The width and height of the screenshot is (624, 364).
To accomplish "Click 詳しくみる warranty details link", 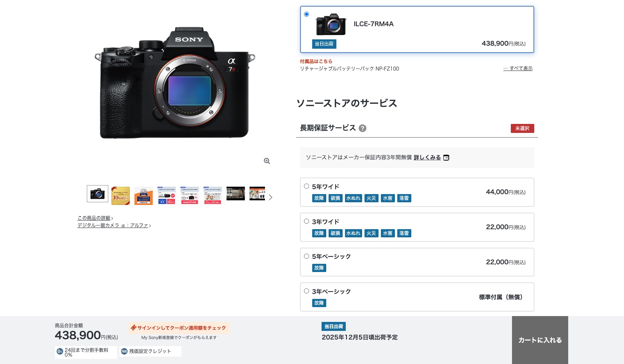I will [x=427, y=157].
